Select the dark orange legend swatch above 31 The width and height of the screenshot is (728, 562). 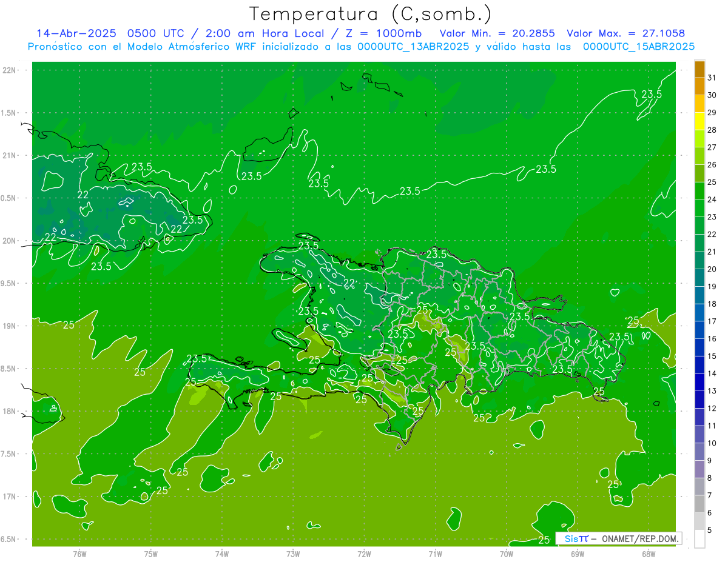coord(699,69)
